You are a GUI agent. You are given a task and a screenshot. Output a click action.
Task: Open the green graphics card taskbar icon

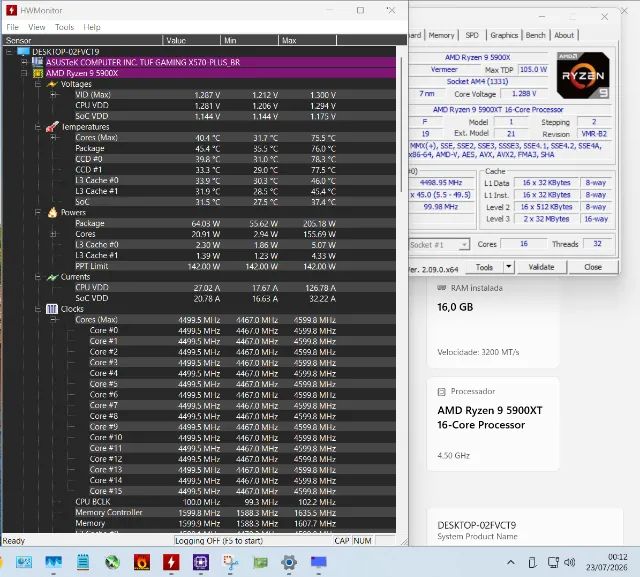pyautogui.click(x=260, y=563)
